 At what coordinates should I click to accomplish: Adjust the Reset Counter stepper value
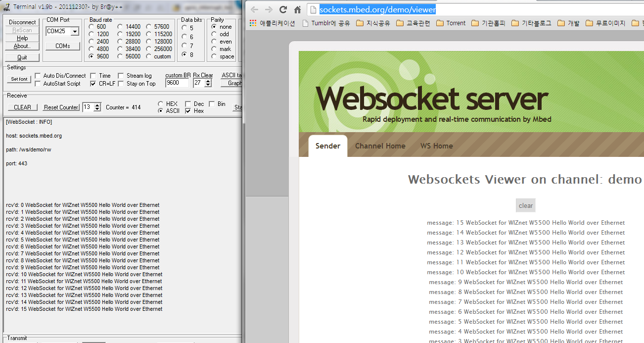coord(97,107)
